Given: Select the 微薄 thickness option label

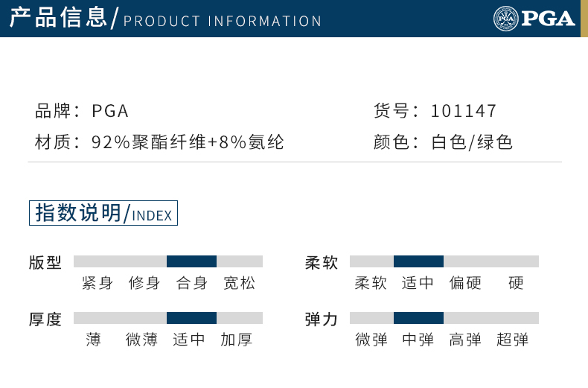Looking at the screenshot, I should pos(141,340).
